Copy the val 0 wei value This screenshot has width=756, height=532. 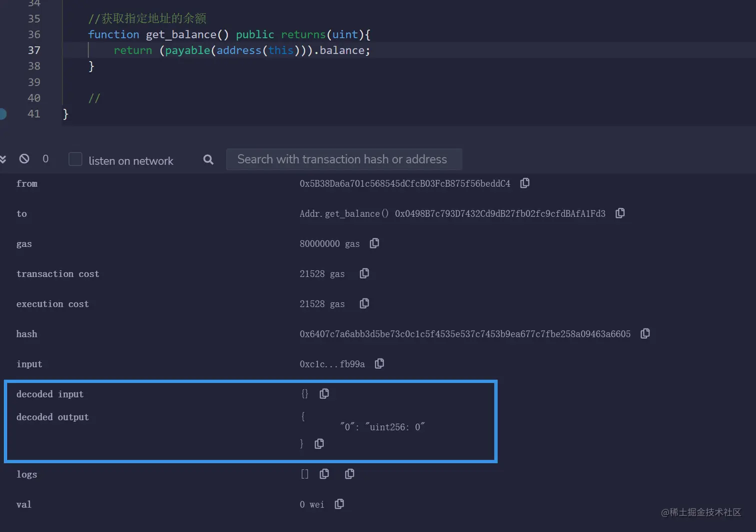[x=339, y=504]
